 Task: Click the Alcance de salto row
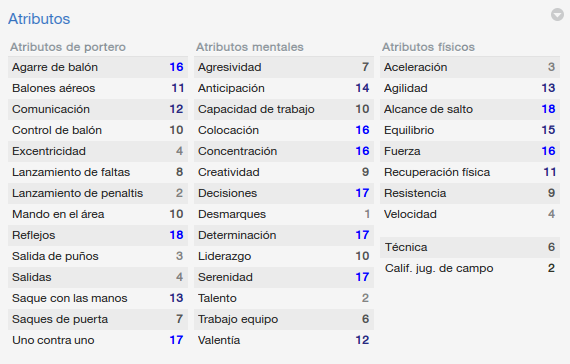(470, 109)
